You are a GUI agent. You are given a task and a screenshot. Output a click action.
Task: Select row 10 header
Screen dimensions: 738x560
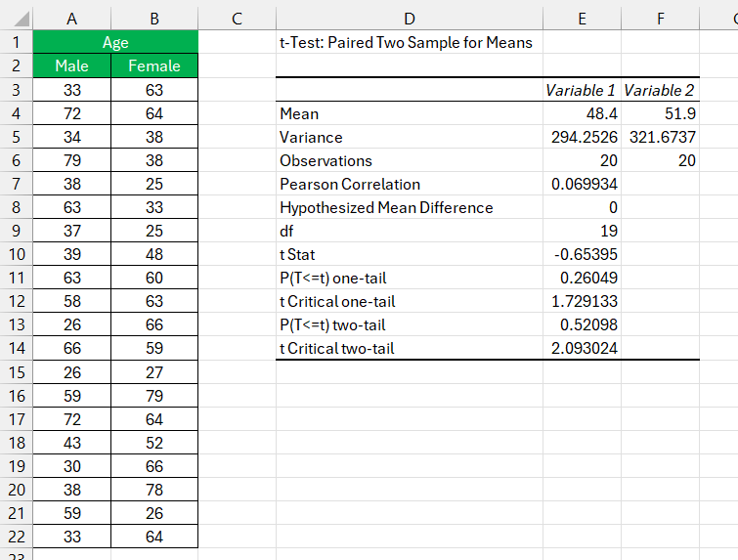click(16, 254)
